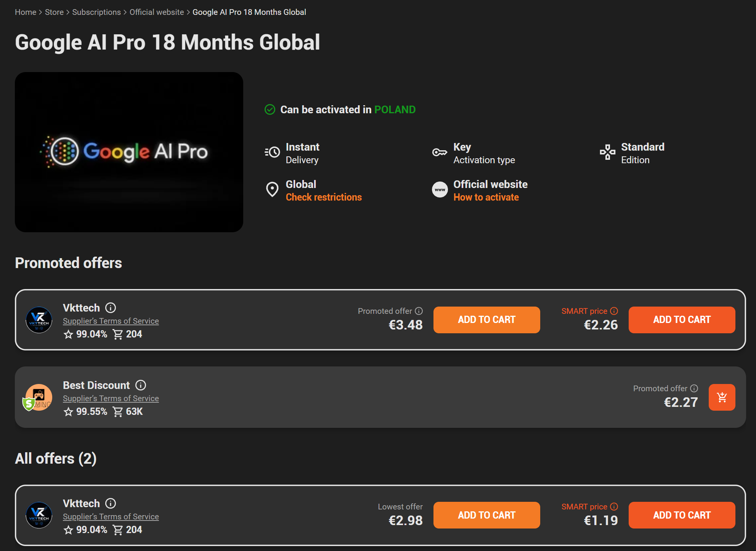The image size is (756, 551).
Task: Click the POLAND activation country text
Action: point(395,110)
